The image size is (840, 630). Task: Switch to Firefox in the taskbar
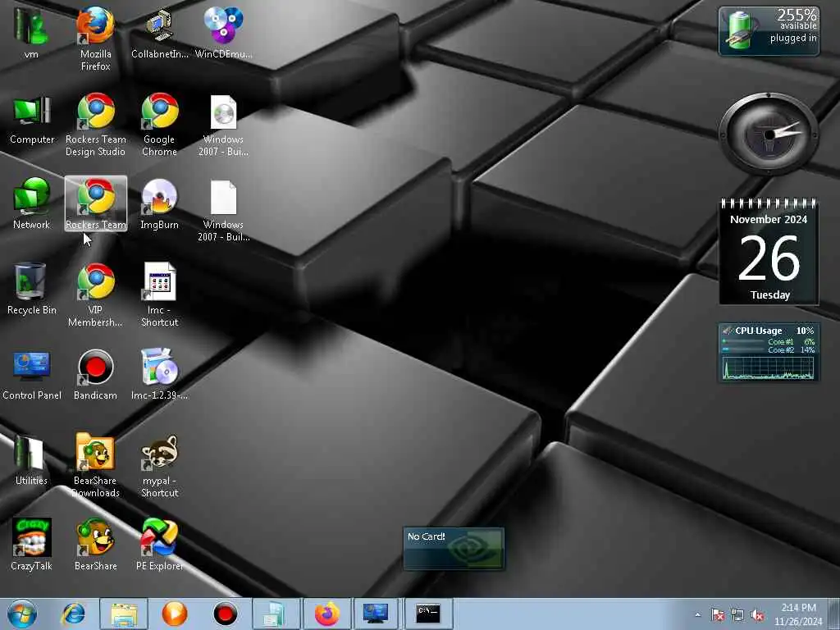[x=326, y=614]
